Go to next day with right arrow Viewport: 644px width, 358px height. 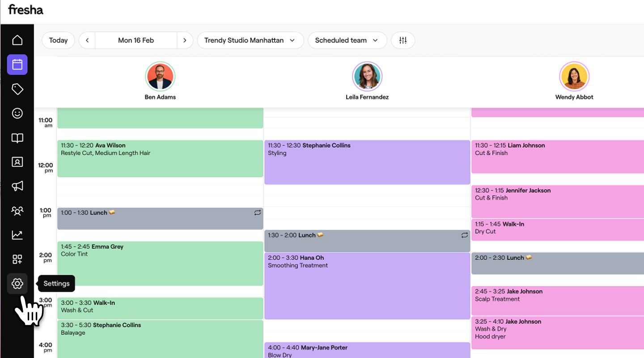(185, 40)
